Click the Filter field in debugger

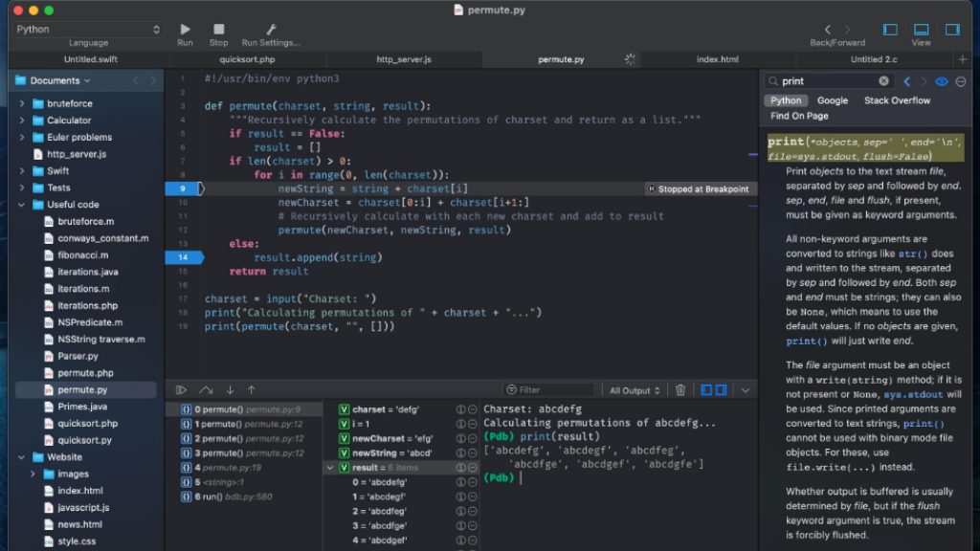tap(548, 390)
